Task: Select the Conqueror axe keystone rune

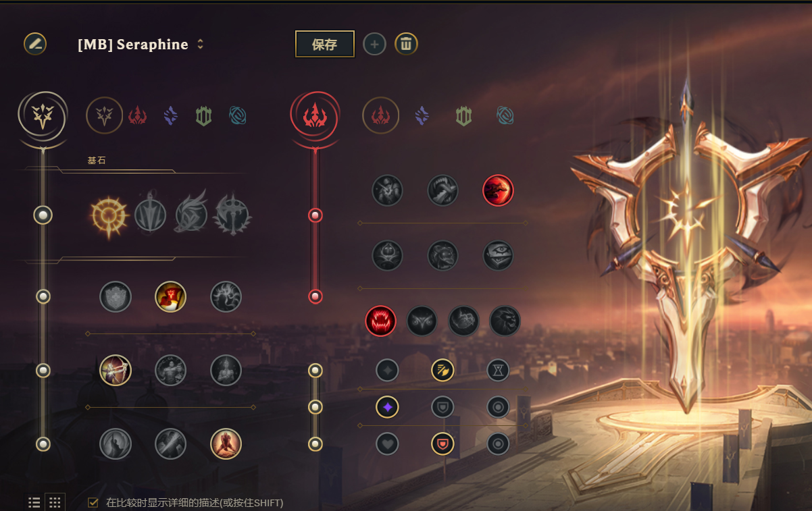Action: 233,215
